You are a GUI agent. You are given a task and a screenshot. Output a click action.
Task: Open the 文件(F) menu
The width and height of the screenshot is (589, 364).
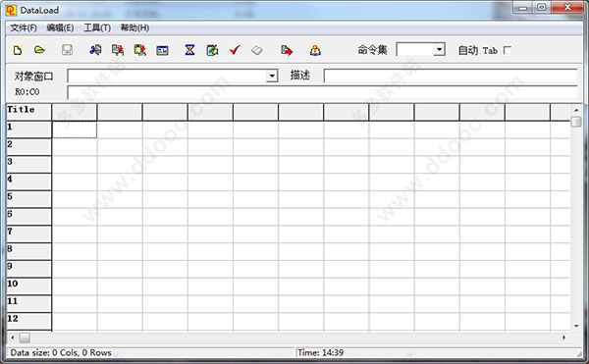[x=24, y=27]
